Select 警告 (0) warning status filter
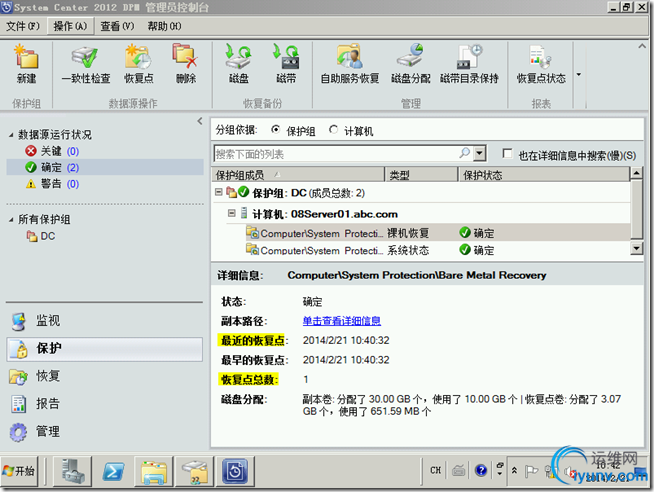 pyautogui.click(x=52, y=184)
